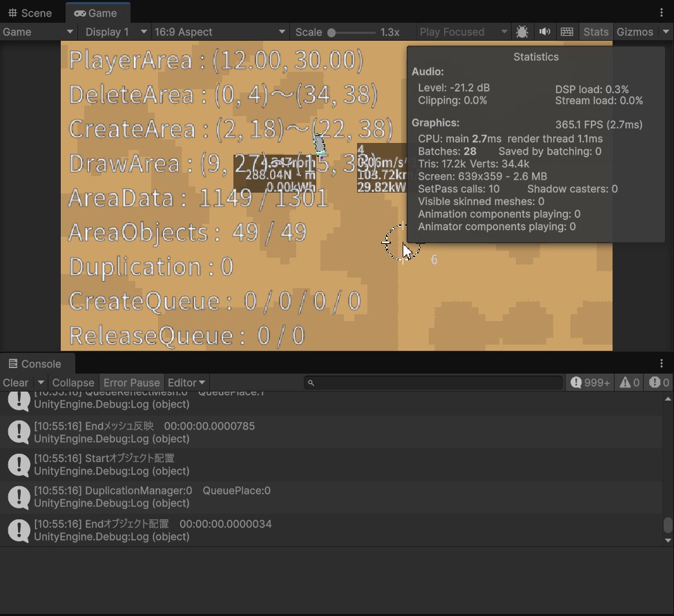Toggle the frame debugger bug icon
Image resolution: width=674 pixels, height=616 pixels.
click(522, 32)
